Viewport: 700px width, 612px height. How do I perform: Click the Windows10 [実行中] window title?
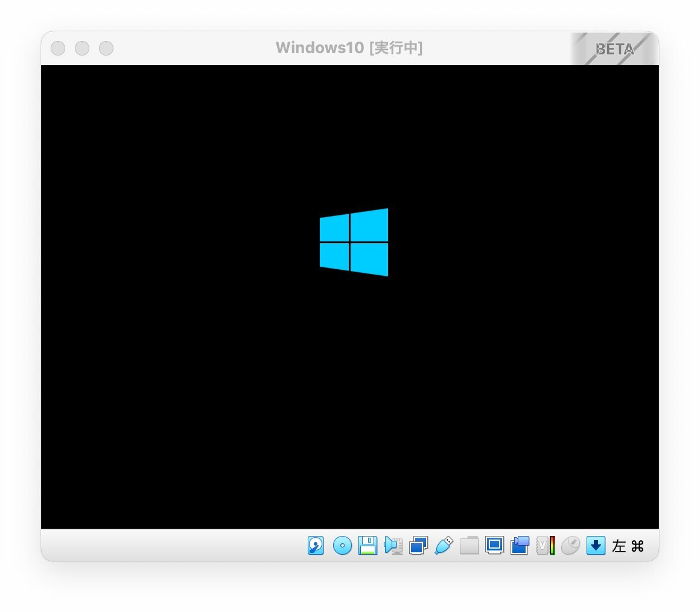pos(349,48)
